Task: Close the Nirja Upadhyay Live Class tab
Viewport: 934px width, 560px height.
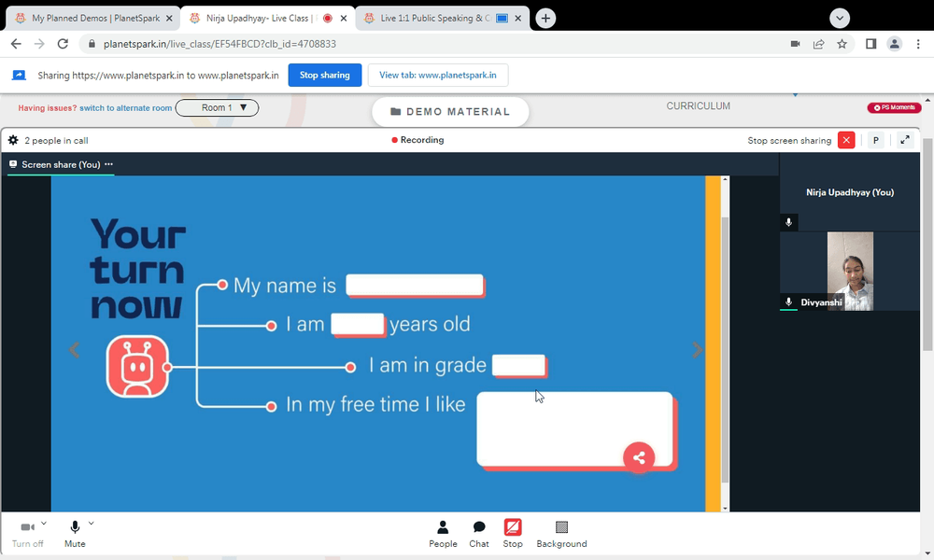Action: (344, 19)
